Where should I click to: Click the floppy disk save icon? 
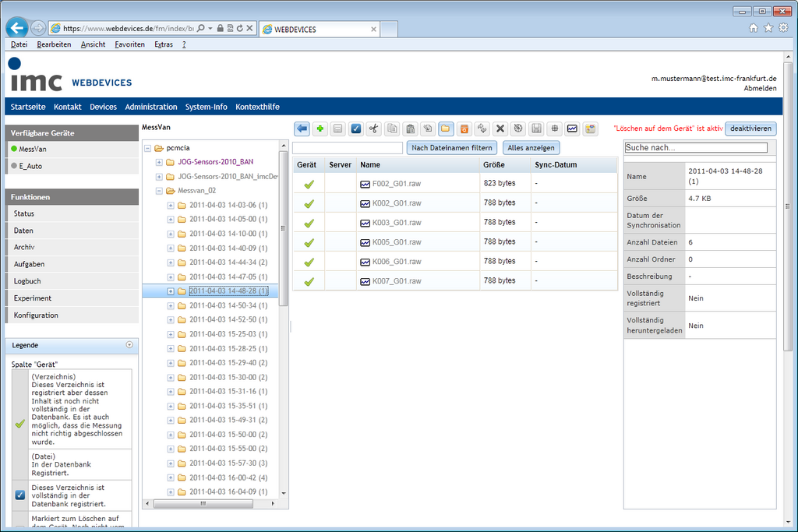tap(536, 129)
